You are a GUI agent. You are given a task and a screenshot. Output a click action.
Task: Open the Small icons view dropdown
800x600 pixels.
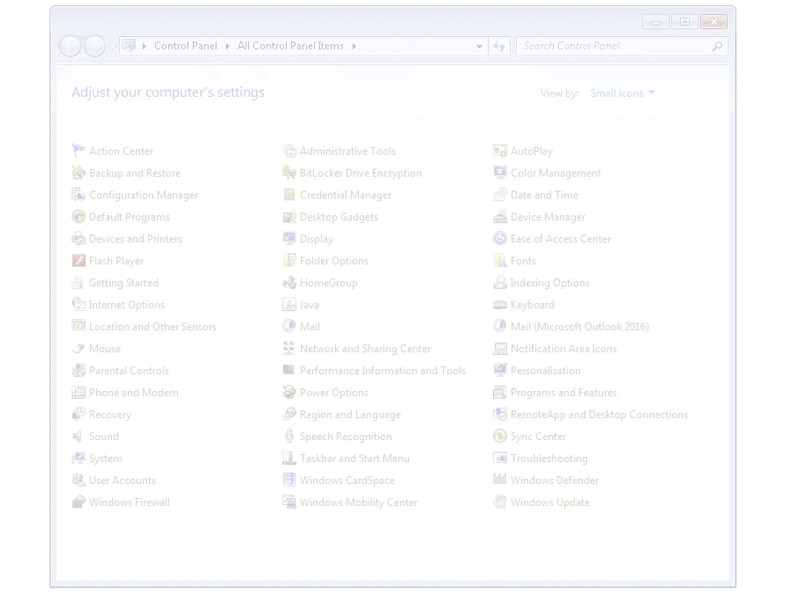tap(622, 93)
